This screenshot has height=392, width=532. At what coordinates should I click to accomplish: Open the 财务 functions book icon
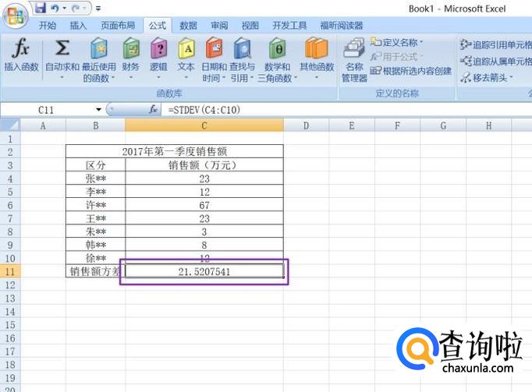pyautogui.click(x=131, y=48)
